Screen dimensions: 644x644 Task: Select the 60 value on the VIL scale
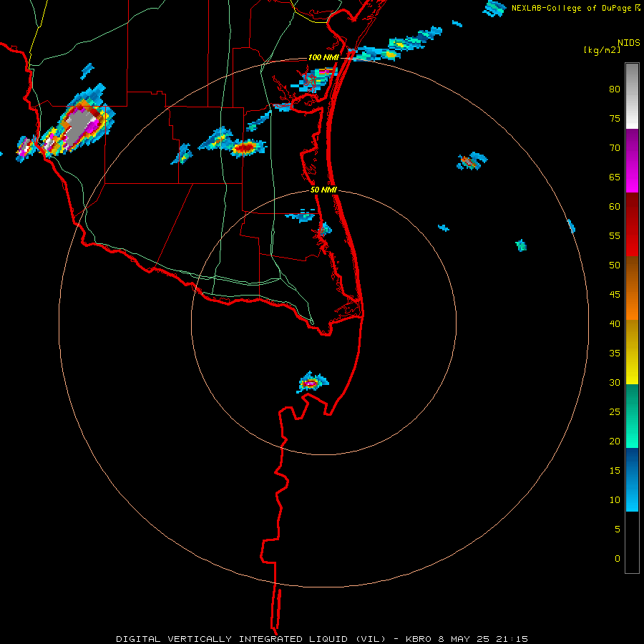[x=615, y=207]
